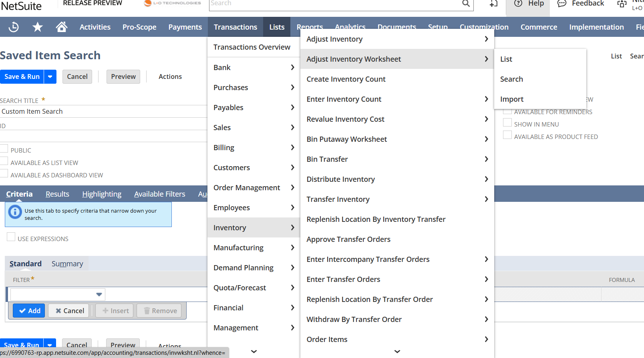Click the info icon in criteria tip
644x358 pixels.
click(15, 212)
